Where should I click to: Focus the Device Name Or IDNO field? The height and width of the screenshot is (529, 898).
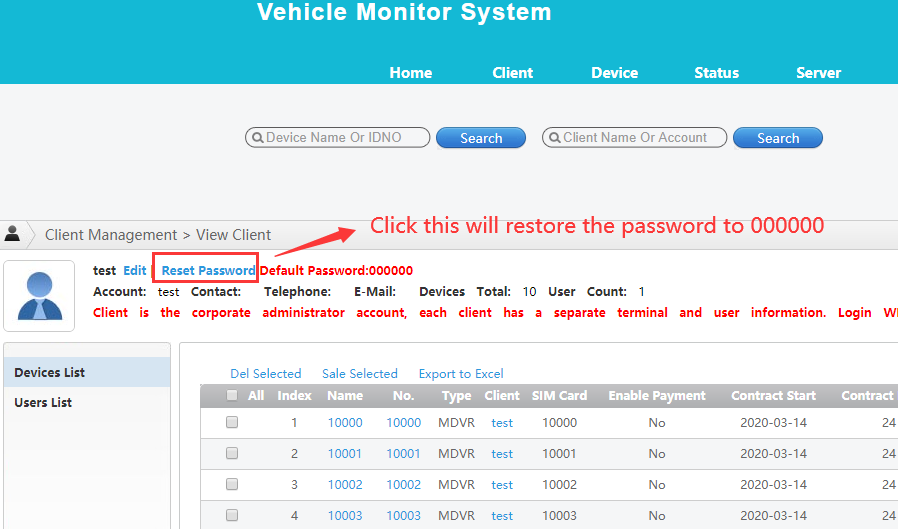tap(337, 137)
